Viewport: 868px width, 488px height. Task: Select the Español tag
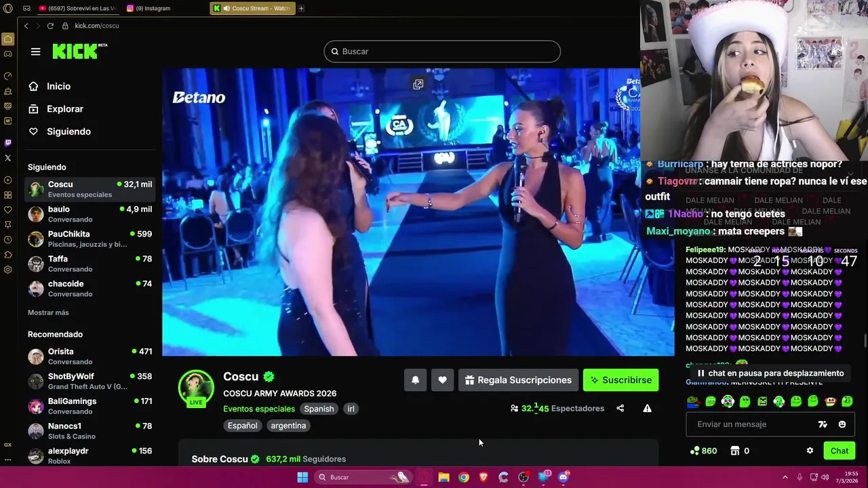point(242,426)
